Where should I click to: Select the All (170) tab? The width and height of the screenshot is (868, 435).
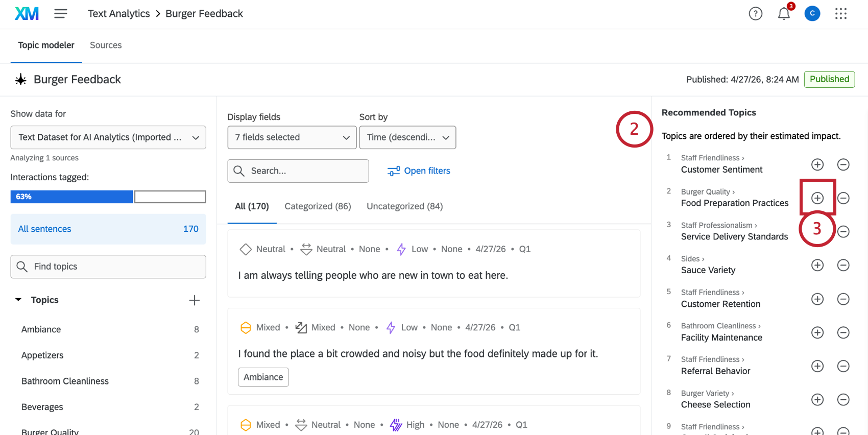click(x=252, y=206)
